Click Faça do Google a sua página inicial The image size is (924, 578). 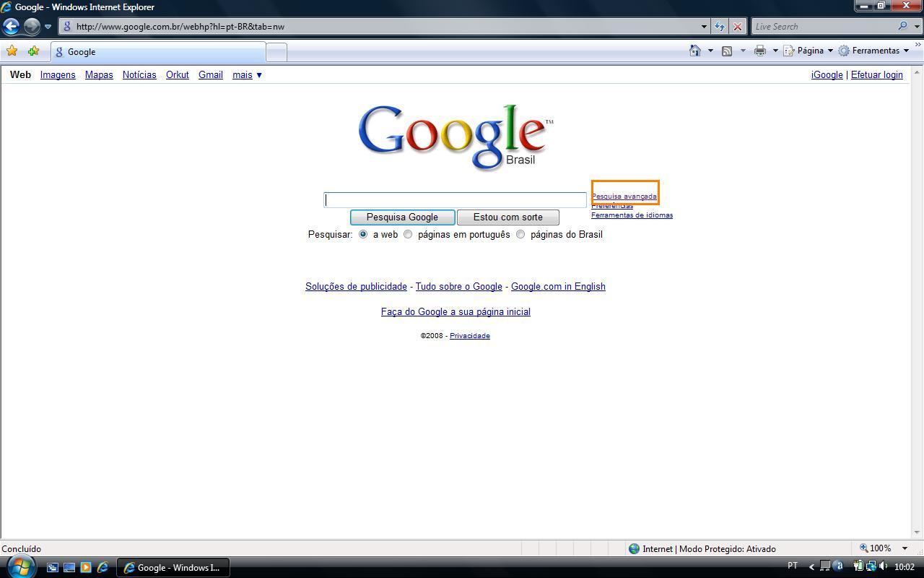456,311
